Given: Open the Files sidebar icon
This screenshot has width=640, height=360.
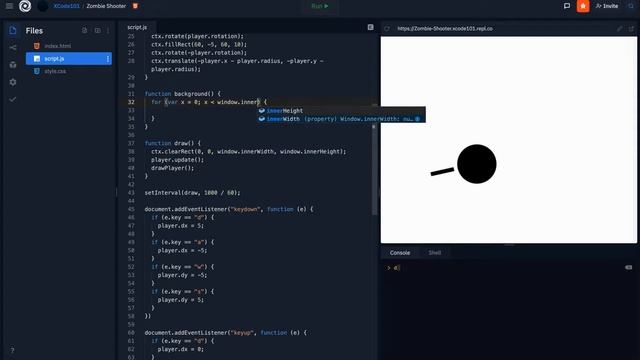Looking at the screenshot, I should pos(13,31).
